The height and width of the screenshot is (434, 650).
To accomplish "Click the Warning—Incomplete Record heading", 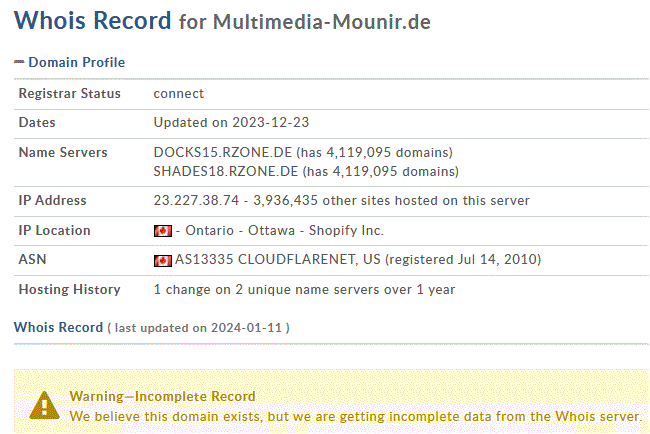I will pos(162,396).
